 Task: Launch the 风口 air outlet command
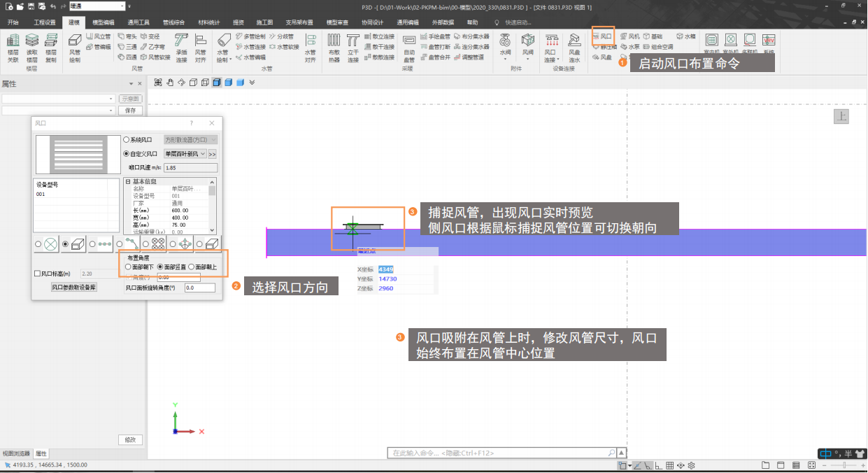pyautogui.click(x=602, y=36)
